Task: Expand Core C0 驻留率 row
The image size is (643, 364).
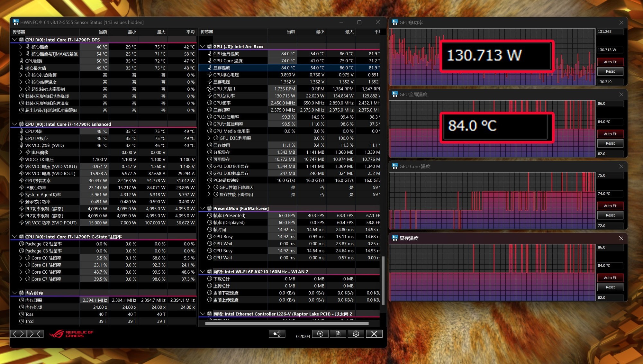Action: point(21,258)
